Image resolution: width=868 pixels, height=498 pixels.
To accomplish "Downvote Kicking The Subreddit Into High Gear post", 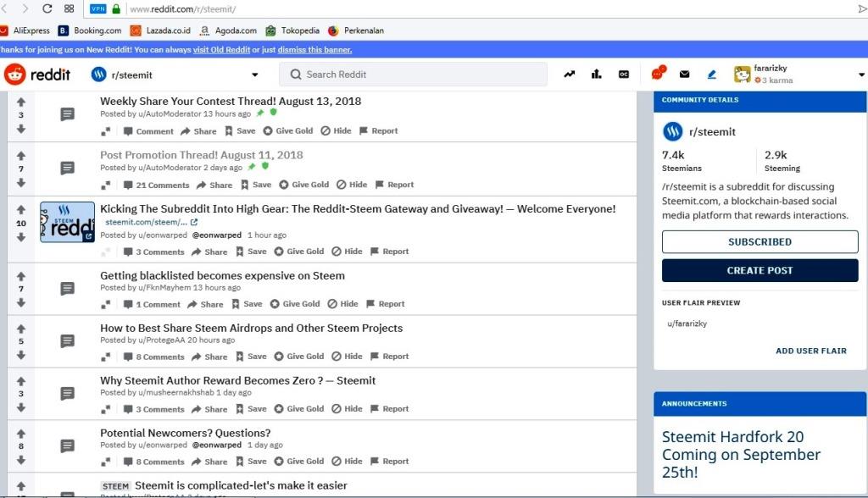I will coord(21,237).
